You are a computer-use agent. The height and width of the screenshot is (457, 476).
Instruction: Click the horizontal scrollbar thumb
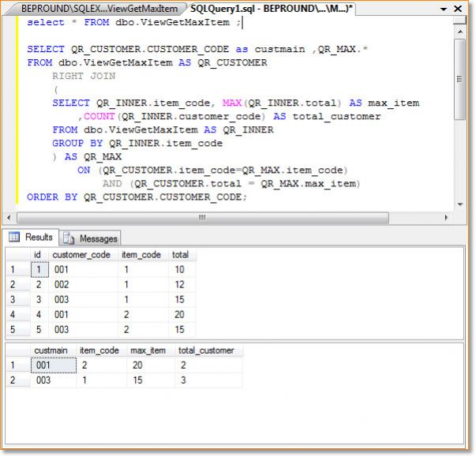pyautogui.click(x=201, y=217)
